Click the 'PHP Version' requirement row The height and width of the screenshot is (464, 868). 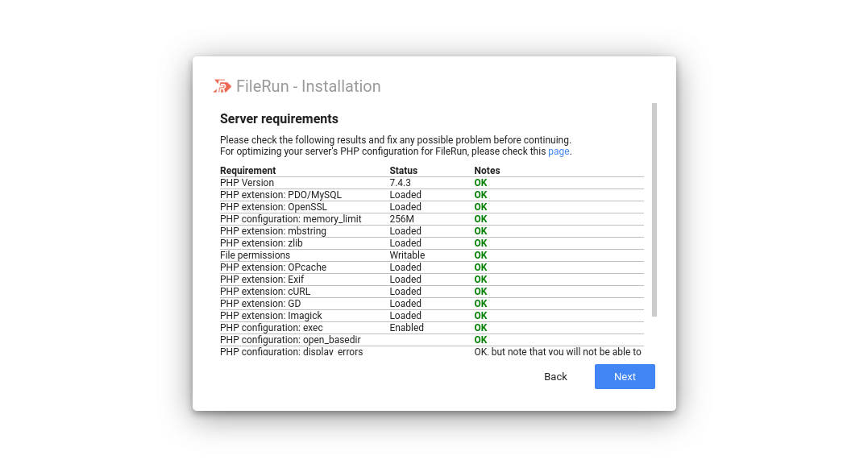tap(247, 183)
